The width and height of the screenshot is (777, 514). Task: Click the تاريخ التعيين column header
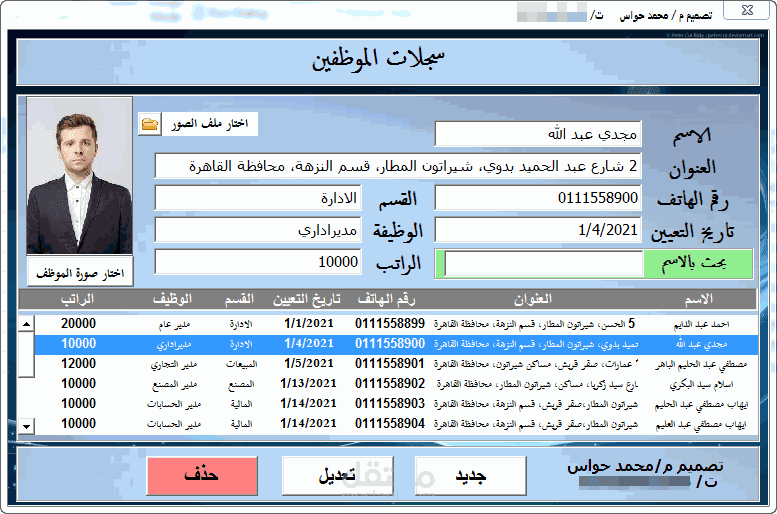[x=307, y=299]
